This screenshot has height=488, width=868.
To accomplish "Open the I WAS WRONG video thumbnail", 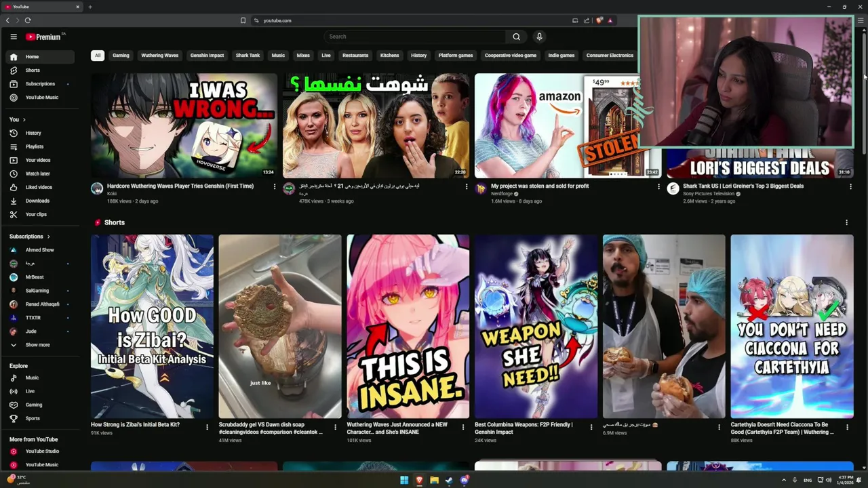I will pyautogui.click(x=184, y=125).
